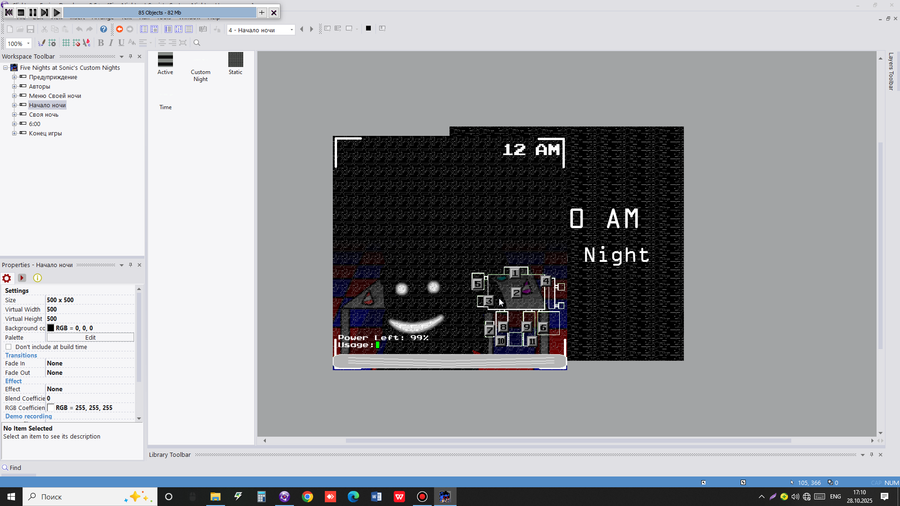Open the Runtime options properties tab

point(22,278)
